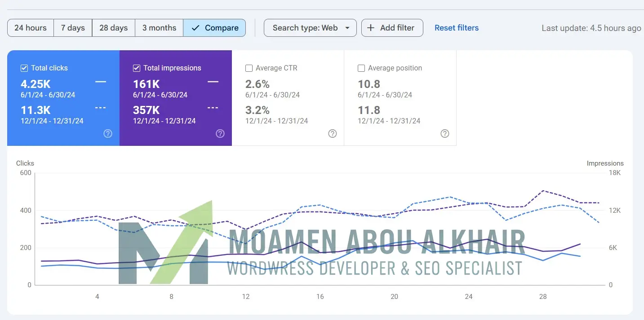Open help icon for Average CTR
Viewport: 644px width, 320px height.
click(333, 133)
